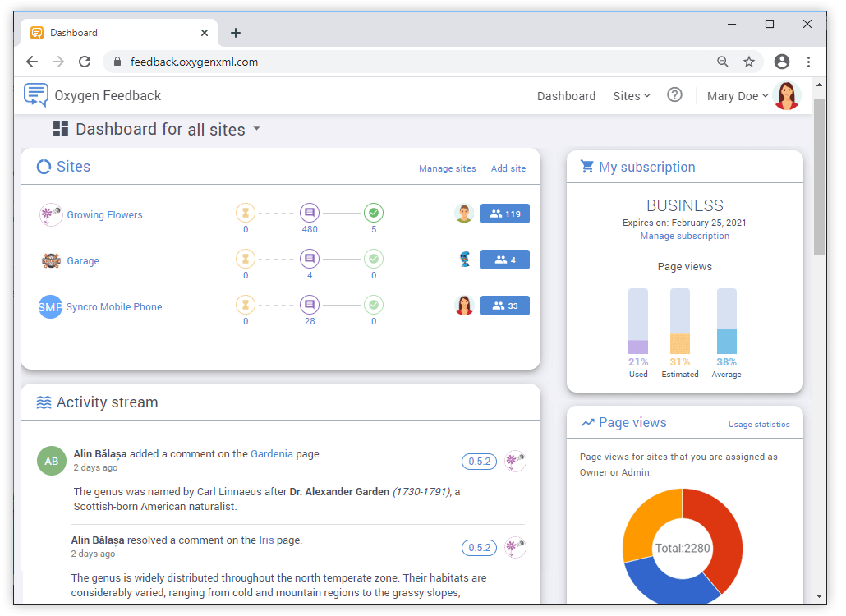Click the Add site link
This screenshot has width=846, height=616.
point(508,168)
